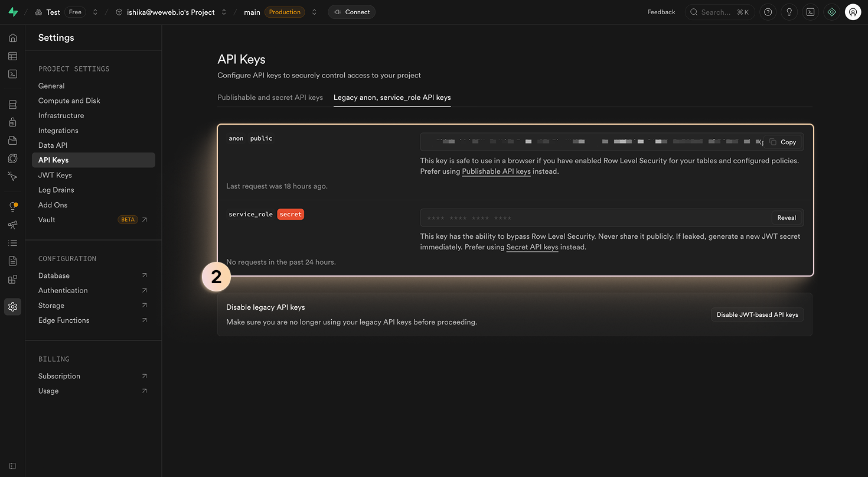This screenshot has width=868, height=477.
Task: Open the Storage icon in sidebar
Action: (12, 140)
